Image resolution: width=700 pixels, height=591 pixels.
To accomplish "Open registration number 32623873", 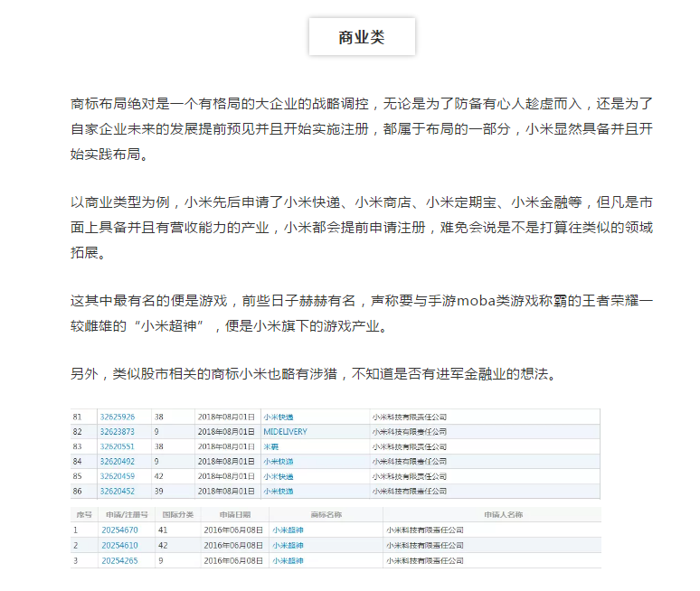I will [117, 432].
